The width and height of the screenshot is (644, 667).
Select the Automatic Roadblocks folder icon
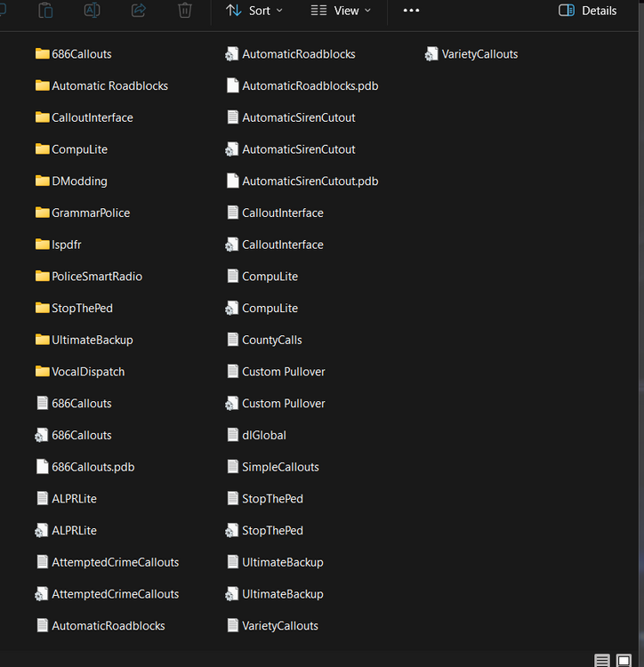pos(42,85)
